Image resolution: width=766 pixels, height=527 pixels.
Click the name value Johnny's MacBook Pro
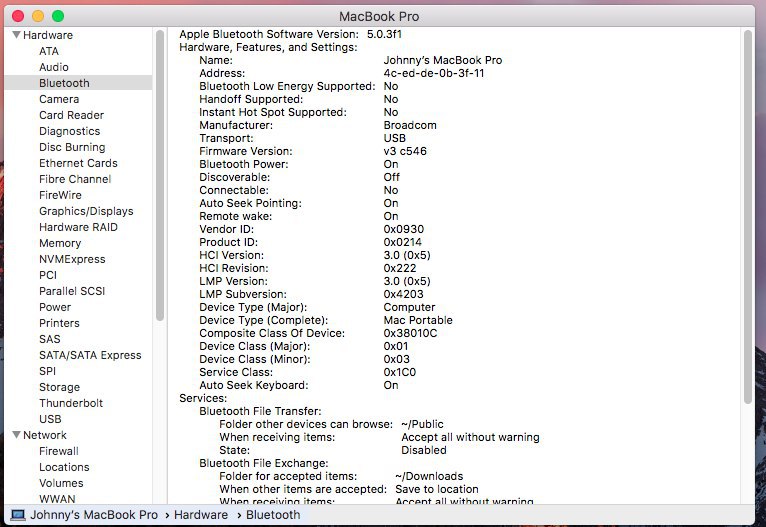(x=443, y=60)
